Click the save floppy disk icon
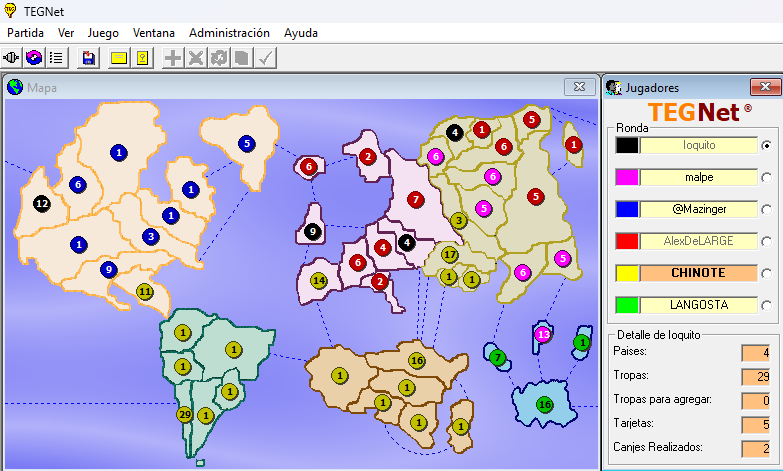 click(x=89, y=58)
